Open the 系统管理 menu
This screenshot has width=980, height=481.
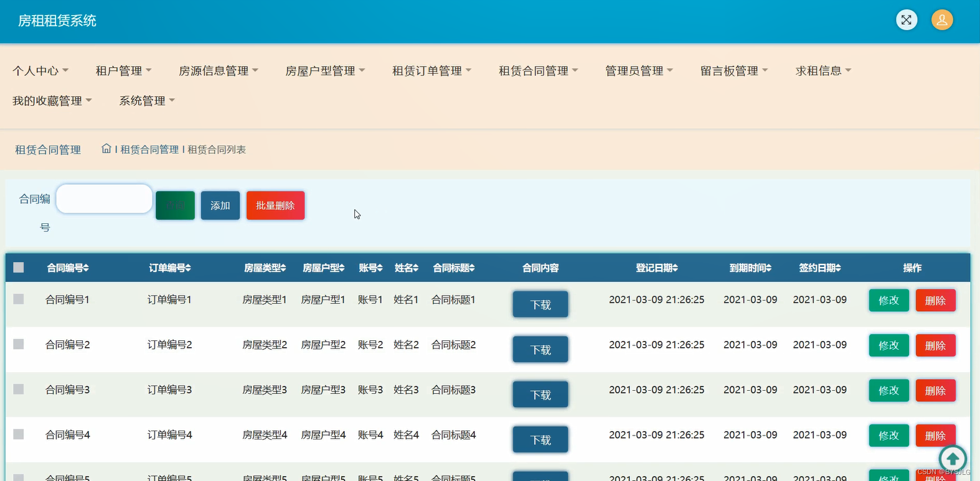[x=147, y=101]
